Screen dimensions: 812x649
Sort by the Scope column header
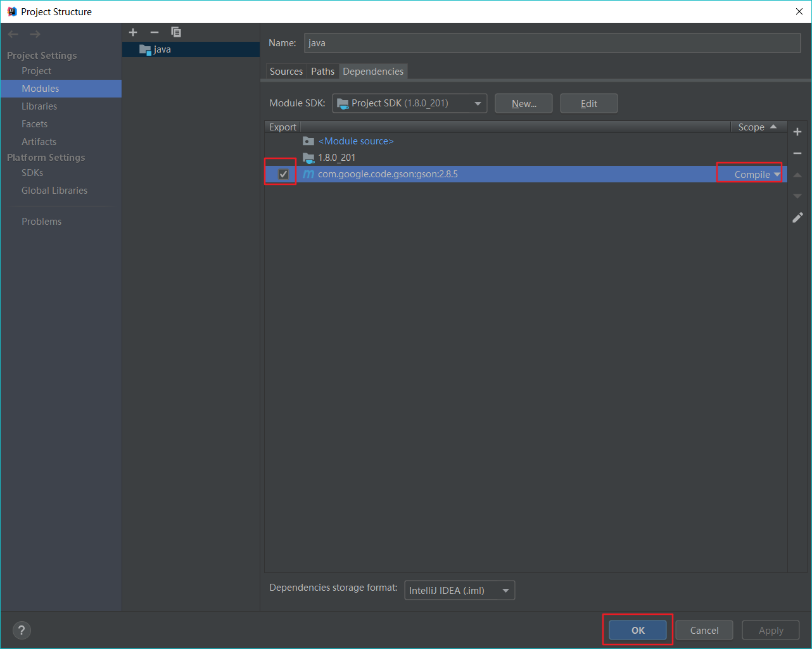pyautogui.click(x=758, y=127)
